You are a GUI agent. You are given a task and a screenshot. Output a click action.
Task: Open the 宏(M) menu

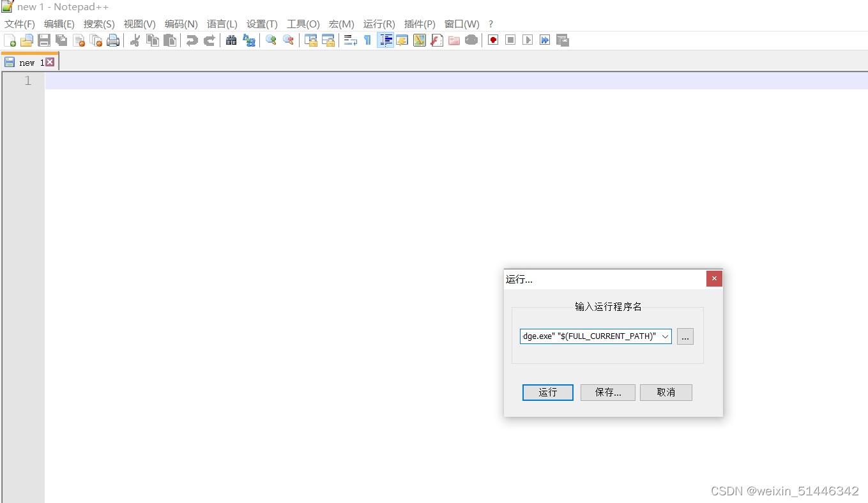(342, 24)
